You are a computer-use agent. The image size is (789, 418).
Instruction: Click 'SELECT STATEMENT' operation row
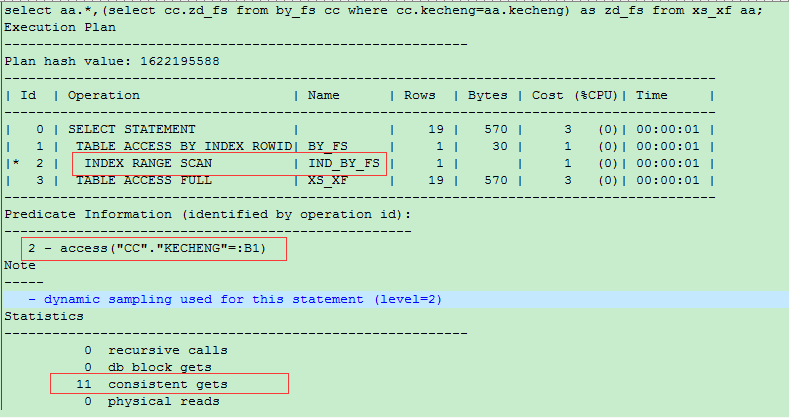click(x=132, y=129)
